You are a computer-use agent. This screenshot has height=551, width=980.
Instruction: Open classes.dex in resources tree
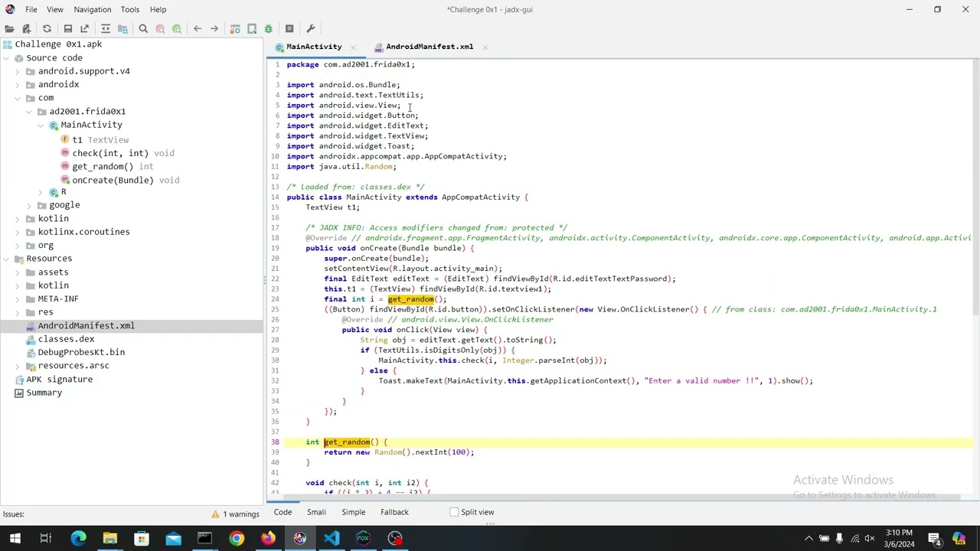(x=60, y=339)
